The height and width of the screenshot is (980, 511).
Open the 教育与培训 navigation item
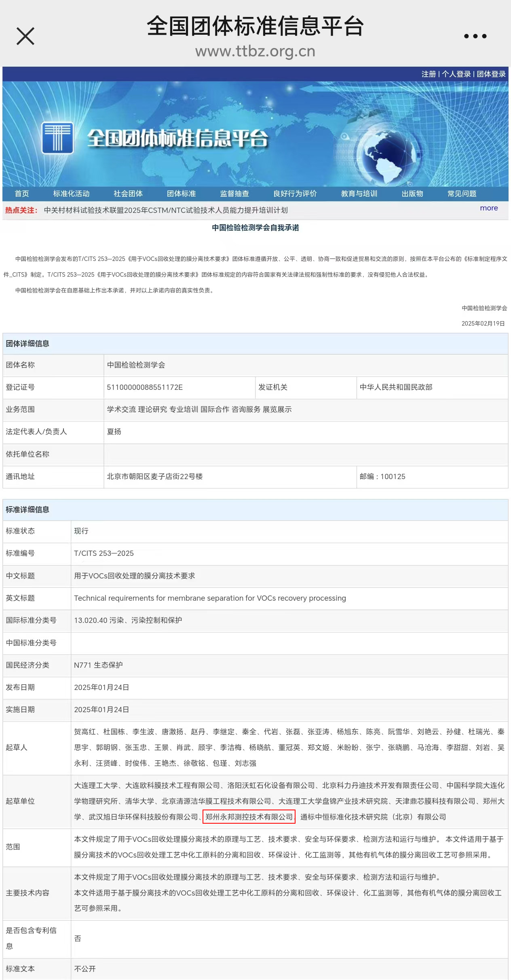tap(359, 193)
